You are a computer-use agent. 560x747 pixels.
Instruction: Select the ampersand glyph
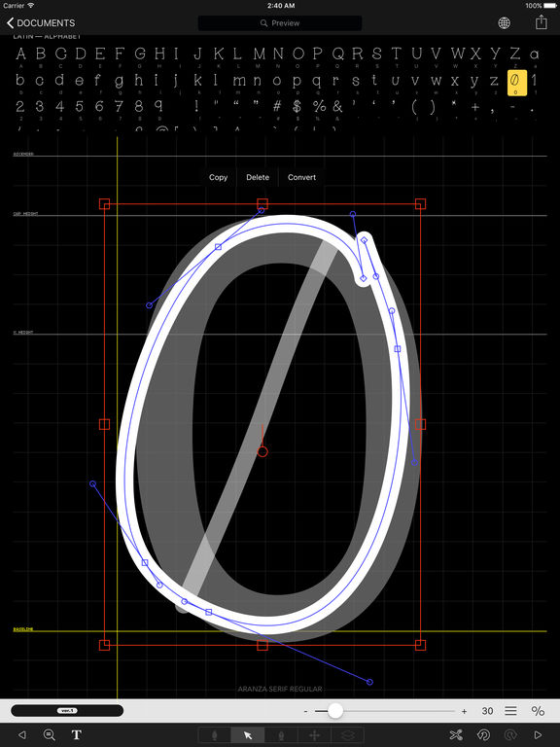pos(337,106)
